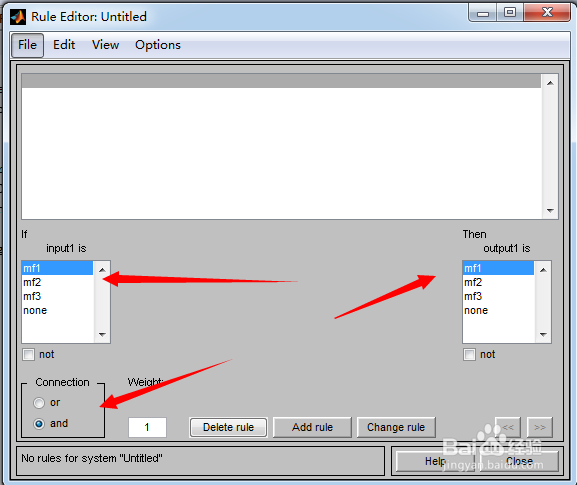Click the Weight input field

[x=147, y=427]
